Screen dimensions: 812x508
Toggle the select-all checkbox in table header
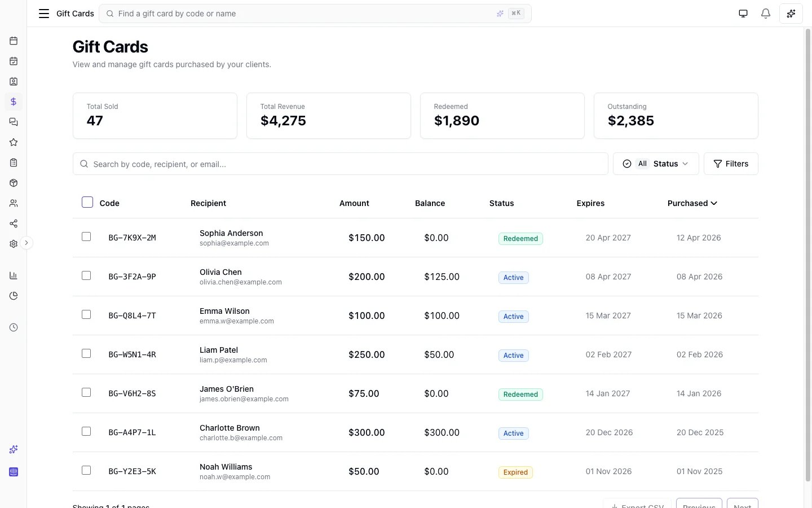tap(87, 202)
